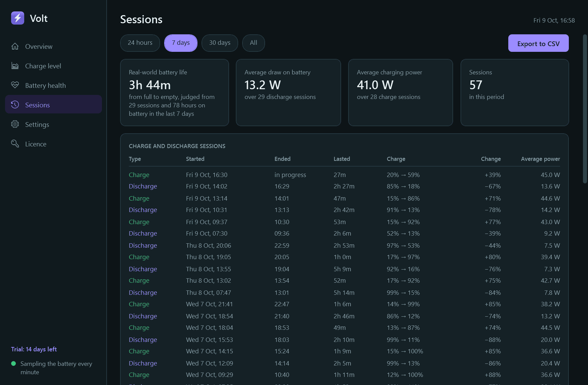Open the Overview page
588x385 pixels.
tap(53, 46)
